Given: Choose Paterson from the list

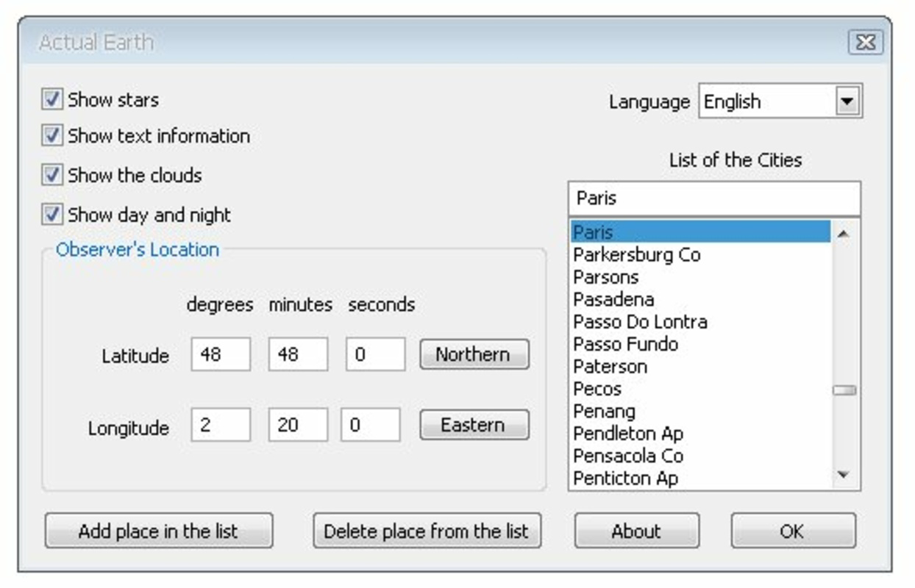Looking at the screenshot, I should [700, 366].
